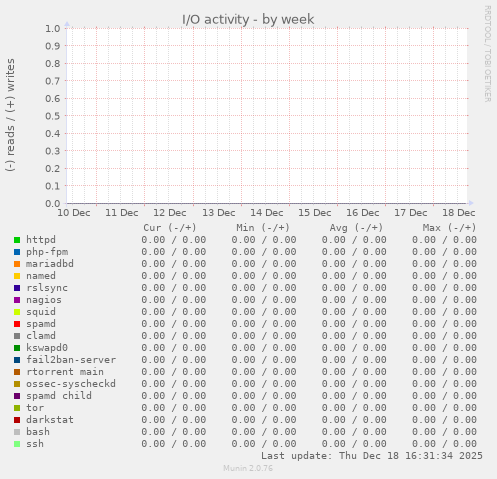Image resolution: width=497 pixels, height=479 pixels.
Task: Click the rtorrent main brown swatch
Action: pos(17,372)
